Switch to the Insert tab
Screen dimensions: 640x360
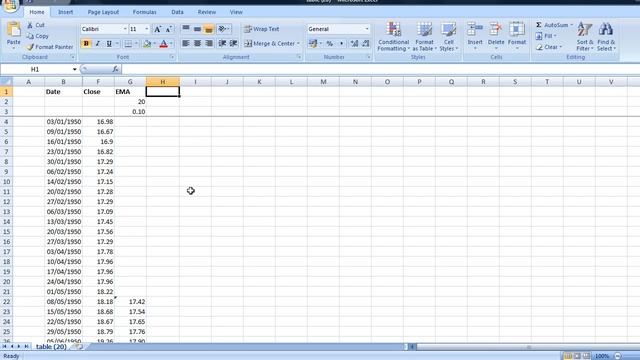point(65,12)
